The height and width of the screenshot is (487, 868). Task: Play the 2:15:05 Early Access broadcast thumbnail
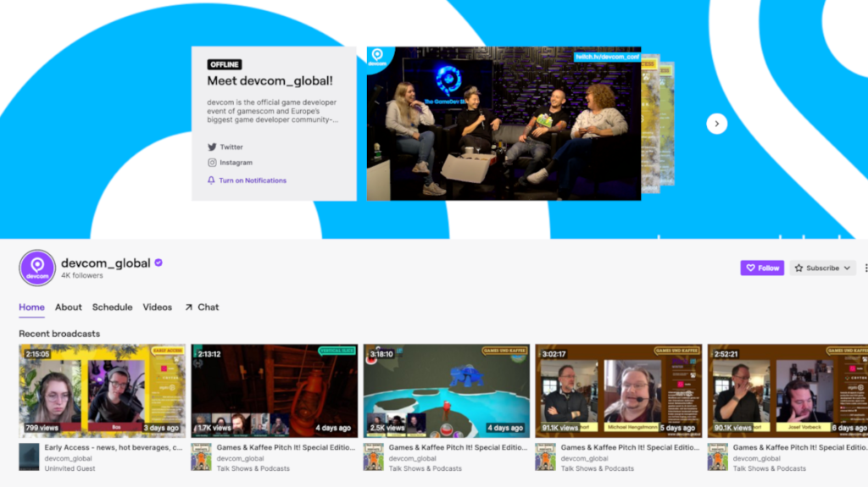coord(103,390)
